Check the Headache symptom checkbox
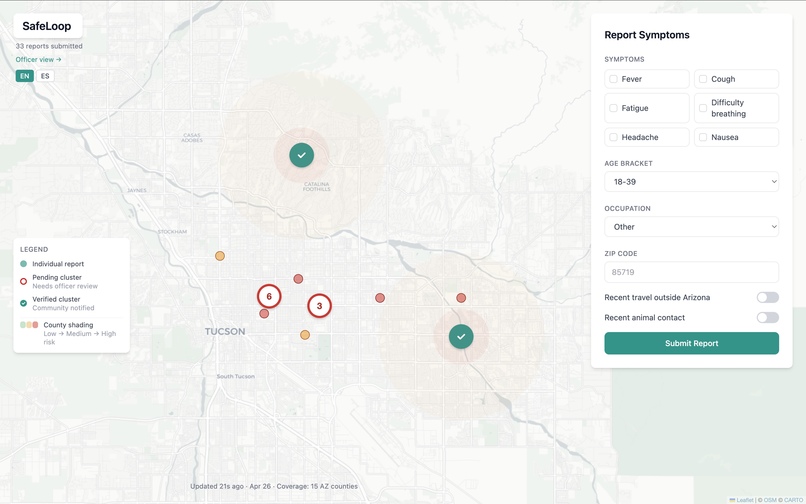The width and height of the screenshot is (806, 504). coord(613,137)
